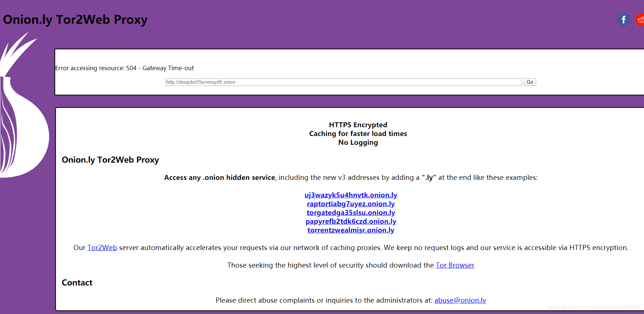Click the onion address input field
Screen dimensions: 644x314
click(x=344, y=82)
